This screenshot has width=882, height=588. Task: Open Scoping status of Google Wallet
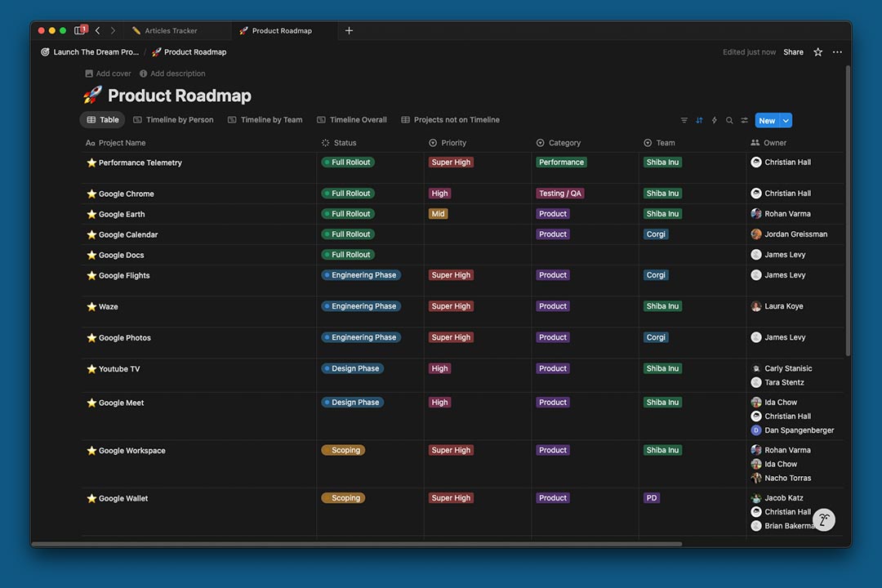343,498
